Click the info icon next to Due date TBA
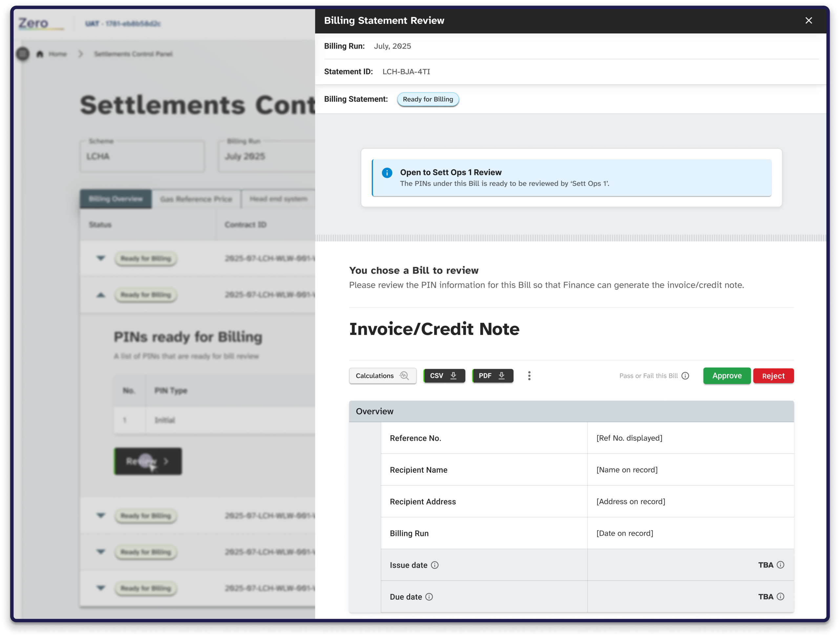840x637 pixels. pyautogui.click(x=780, y=596)
